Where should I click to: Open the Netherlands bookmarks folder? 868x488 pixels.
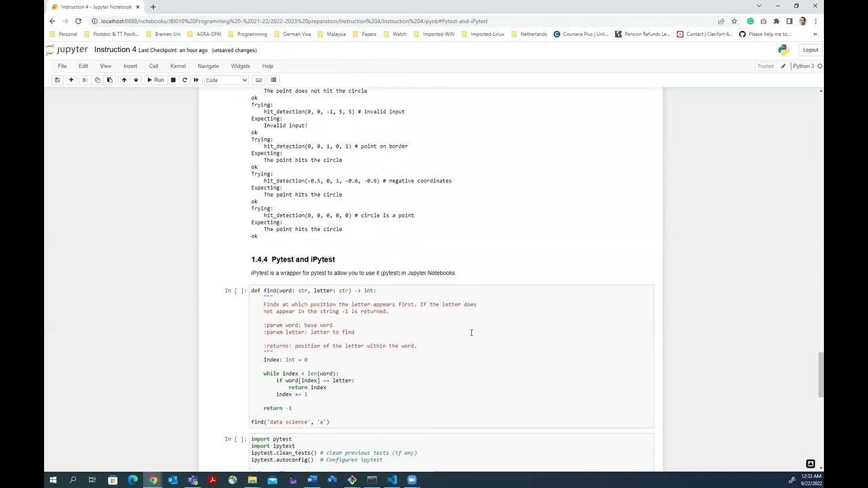point(530,34)
